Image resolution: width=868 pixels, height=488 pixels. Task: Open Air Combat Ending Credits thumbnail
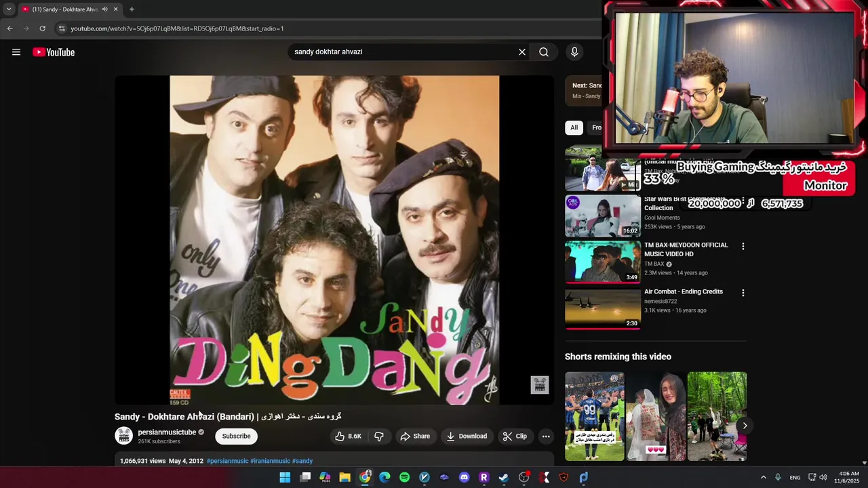603,308
